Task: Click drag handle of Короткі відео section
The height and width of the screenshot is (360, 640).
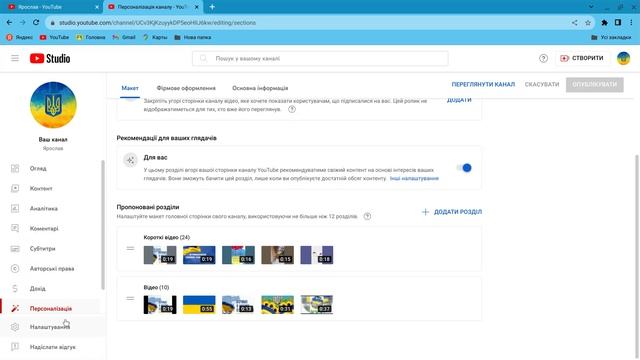Action: tap(130, 248)
